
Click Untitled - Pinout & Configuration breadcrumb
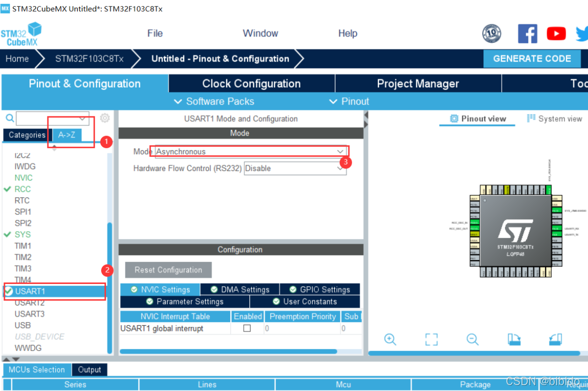pyautogui.click(x=220, y=59)
